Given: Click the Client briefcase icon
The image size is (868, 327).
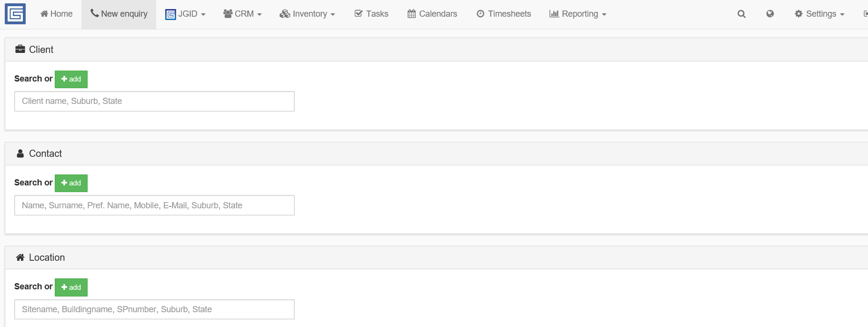Looking at the screenshot, I should click(20, 49).
